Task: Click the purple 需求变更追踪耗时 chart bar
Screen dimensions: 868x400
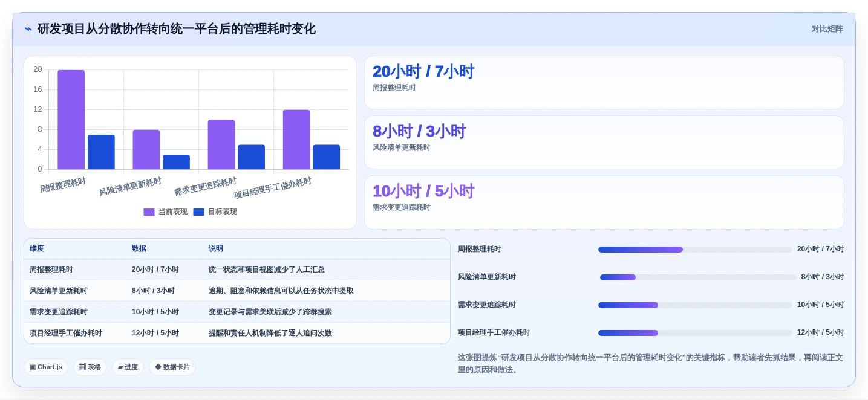Action: click(221, 144)
